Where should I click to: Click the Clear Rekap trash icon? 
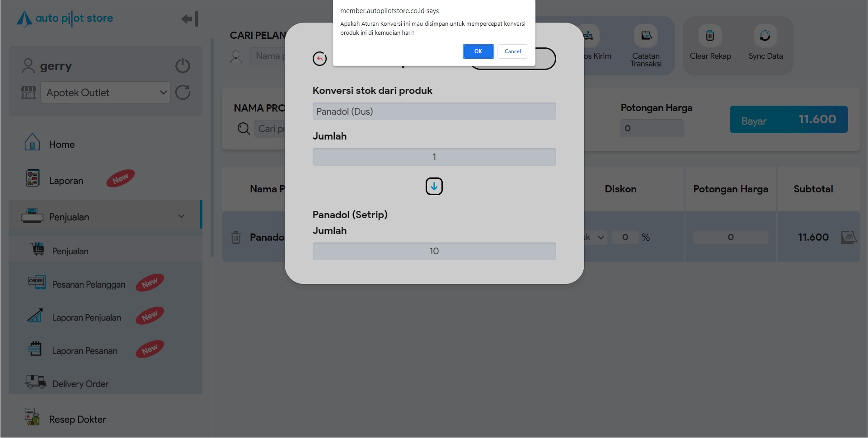(x=710, y=36)
